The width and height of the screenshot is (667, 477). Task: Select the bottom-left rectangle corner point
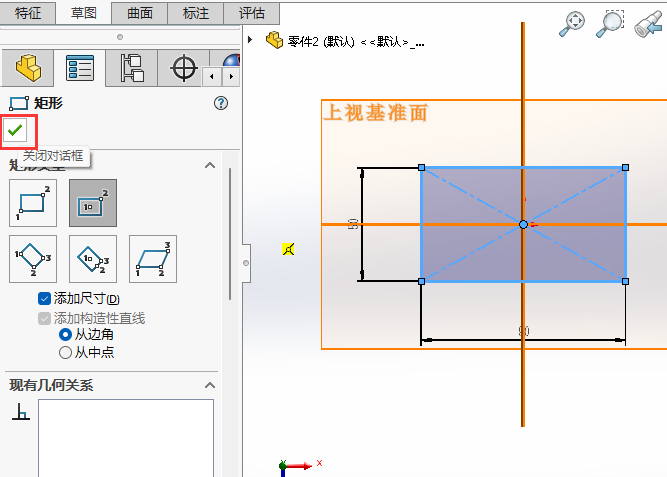(422, 281)
